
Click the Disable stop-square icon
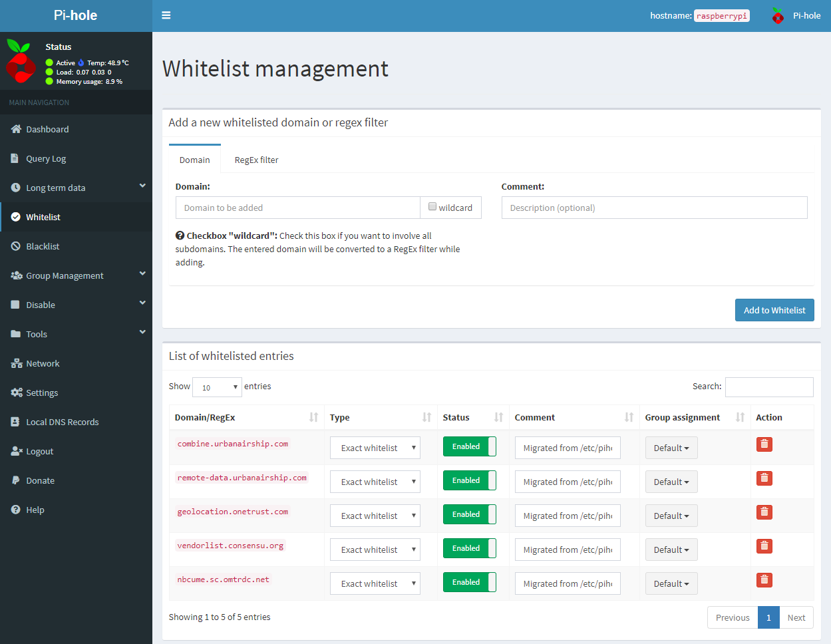(x=15, y=305)
